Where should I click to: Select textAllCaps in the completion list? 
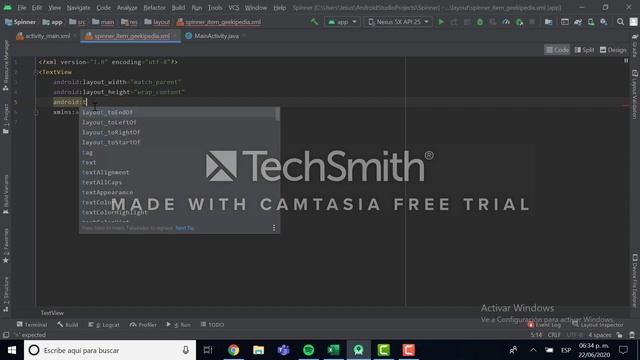[x=177, y=182]
